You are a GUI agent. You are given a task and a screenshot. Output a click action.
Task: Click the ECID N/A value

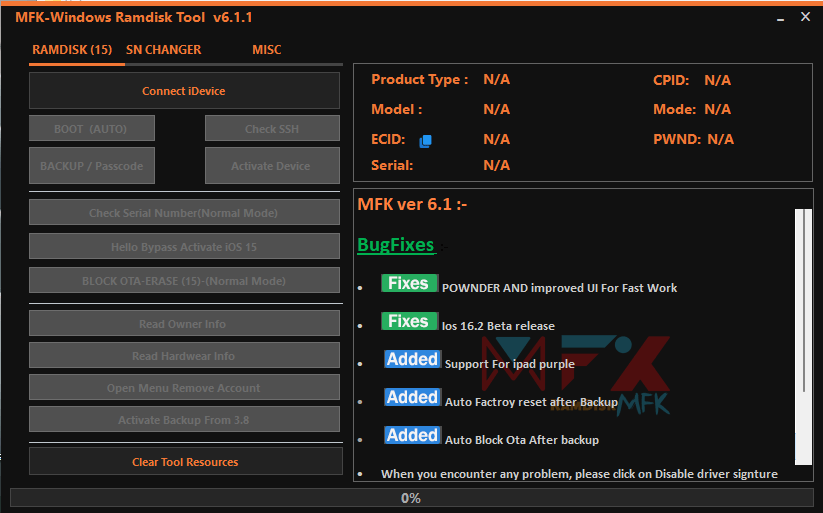pyautogui.click(x=496, y=139)
